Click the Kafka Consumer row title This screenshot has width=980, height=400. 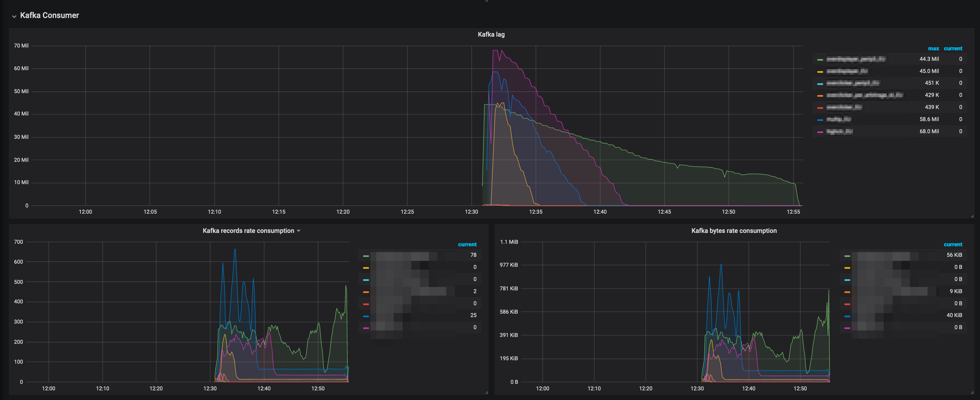point(49,16)
